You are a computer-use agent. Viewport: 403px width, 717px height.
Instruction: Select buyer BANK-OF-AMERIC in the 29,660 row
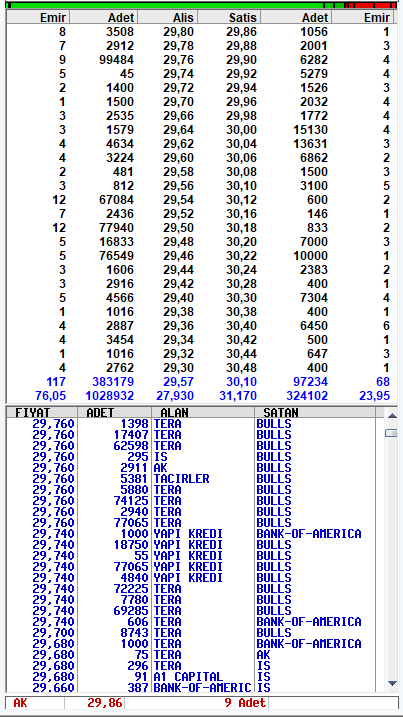coord(203,687)
